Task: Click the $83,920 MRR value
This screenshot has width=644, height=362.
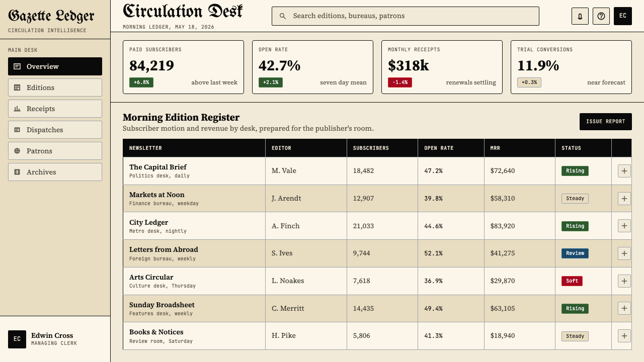Action: click(x=503, y=226)
